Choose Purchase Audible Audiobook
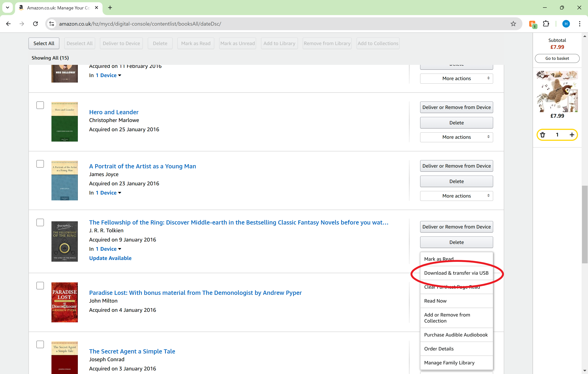Image resolution: width=588 pixels, height=374 pixels. pyautogui.click(x=456, y=335)
